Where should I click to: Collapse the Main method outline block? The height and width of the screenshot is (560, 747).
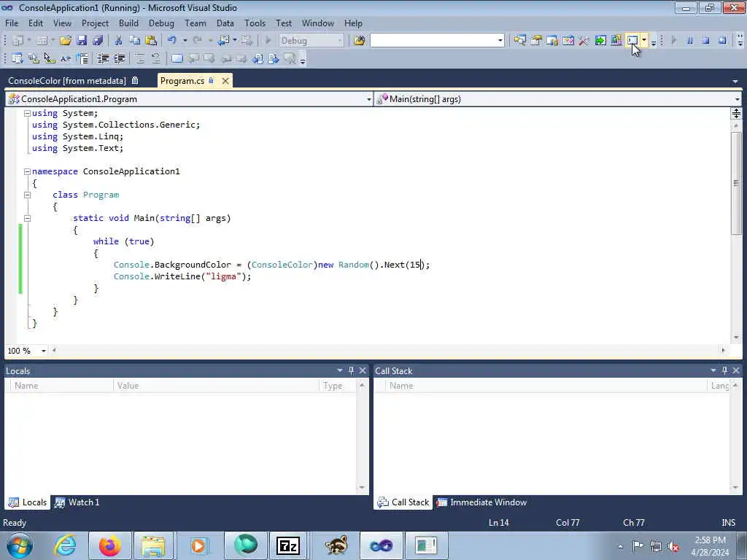27,218
